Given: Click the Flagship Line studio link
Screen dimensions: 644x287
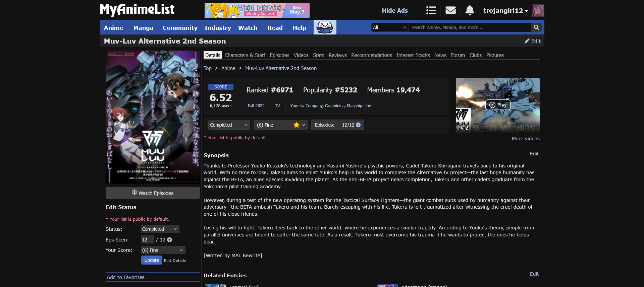Looking at the screenshot, I should 359,105.
